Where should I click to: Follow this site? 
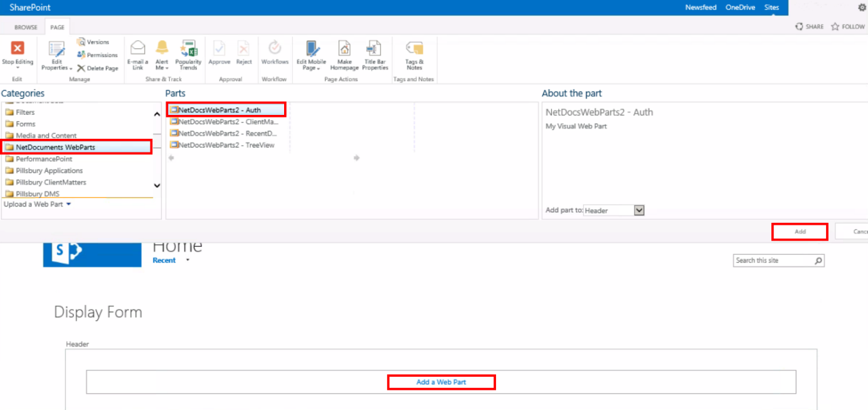[848, 27]
